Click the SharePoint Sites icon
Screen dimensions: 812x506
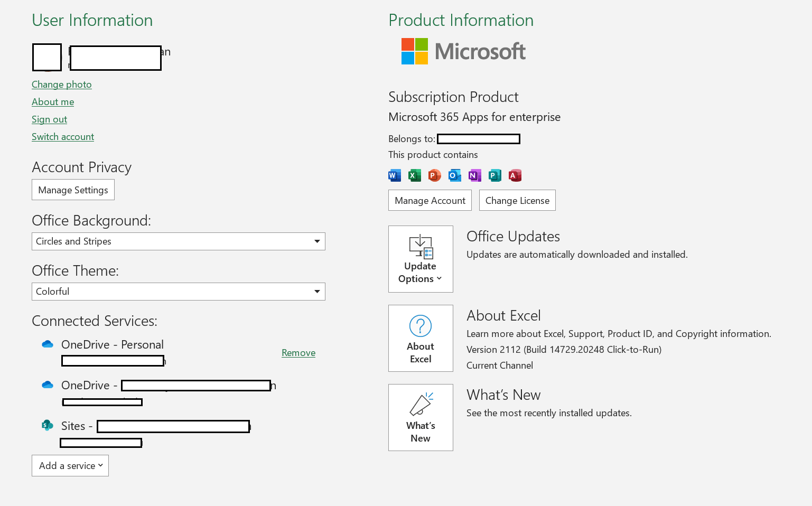click(48, 425)
